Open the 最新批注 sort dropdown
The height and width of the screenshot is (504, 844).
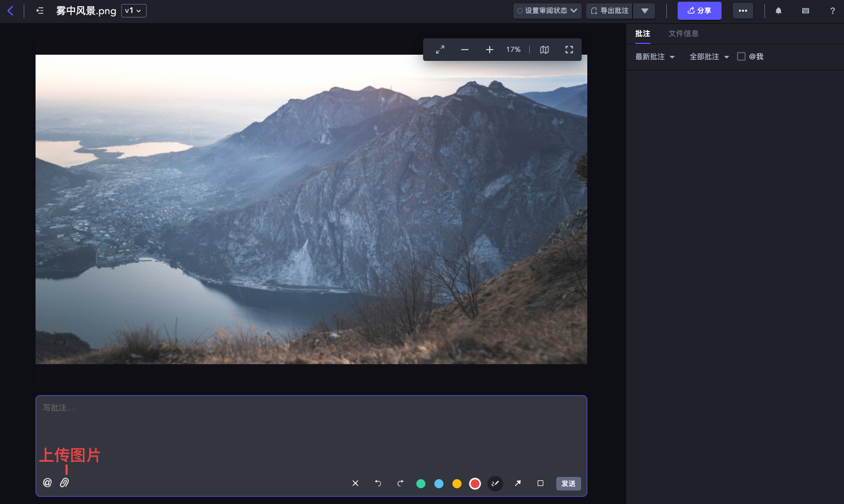pos(654,57)
